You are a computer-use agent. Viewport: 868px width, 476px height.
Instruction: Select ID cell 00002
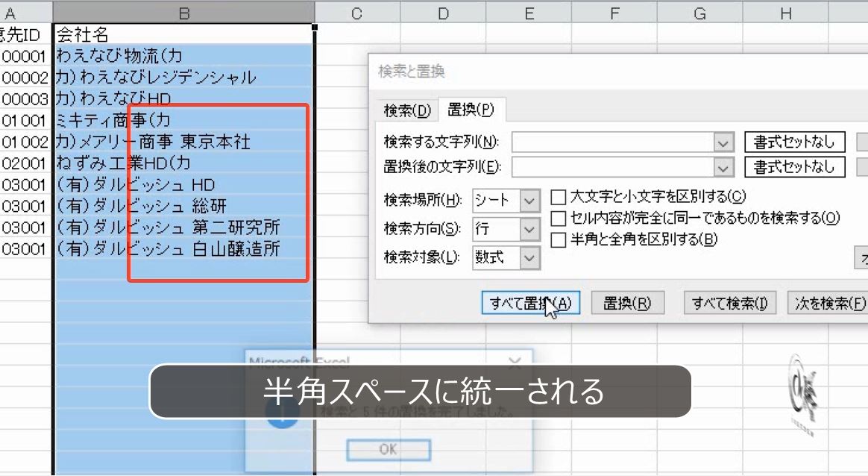(x=25, y=77)
